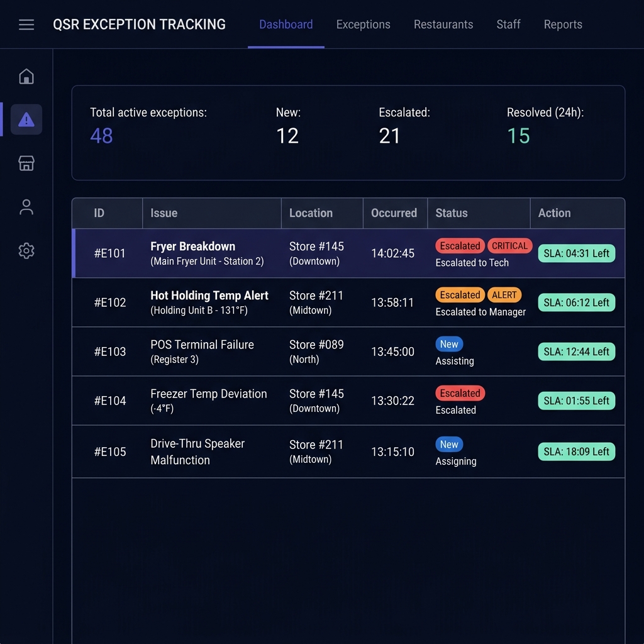The height and width of the screenshot is (644, 644).
Task: Click the Status column header
Action: click(x=452, y=213)
